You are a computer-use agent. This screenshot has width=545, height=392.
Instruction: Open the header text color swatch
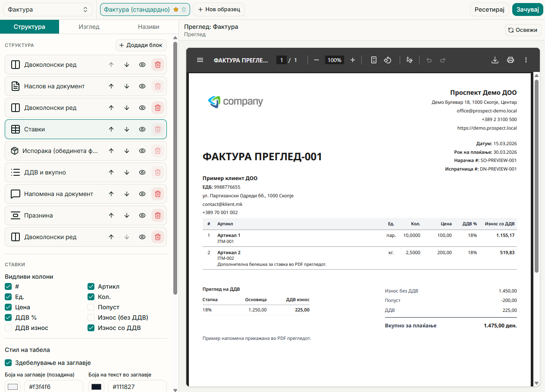click(x=97, y=386)
